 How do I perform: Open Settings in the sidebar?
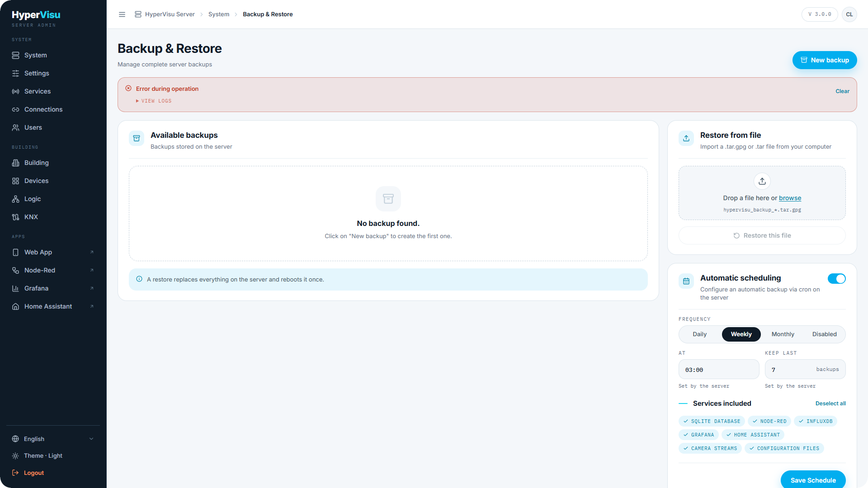click(x=53, y=73)
